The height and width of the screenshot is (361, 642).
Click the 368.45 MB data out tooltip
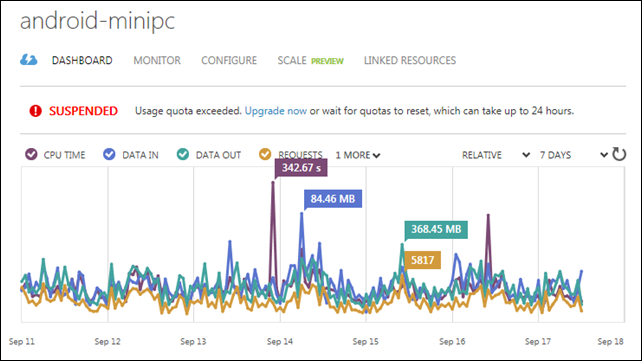click(436, 229)
